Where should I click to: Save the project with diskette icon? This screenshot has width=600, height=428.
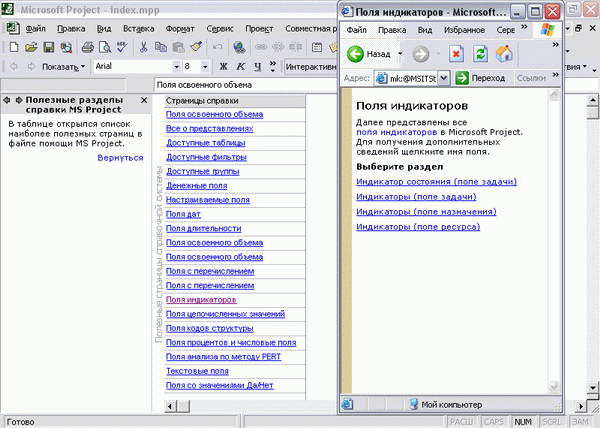point(49,47)
